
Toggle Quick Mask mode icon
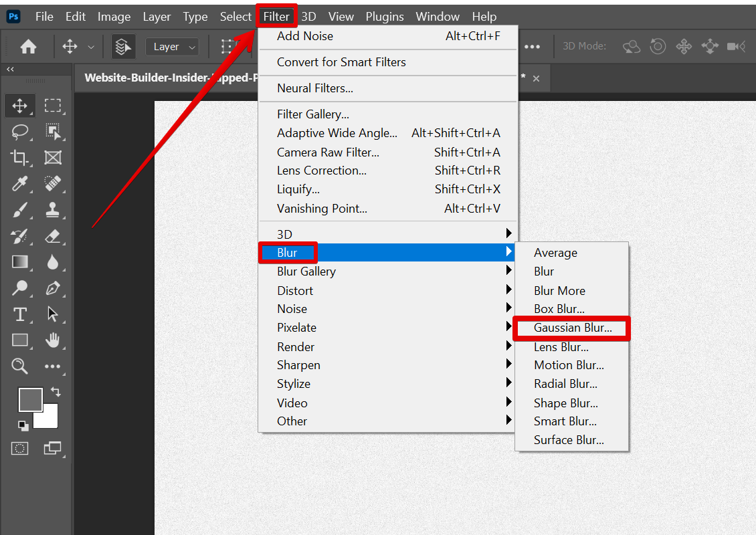[x=20, y=448]
